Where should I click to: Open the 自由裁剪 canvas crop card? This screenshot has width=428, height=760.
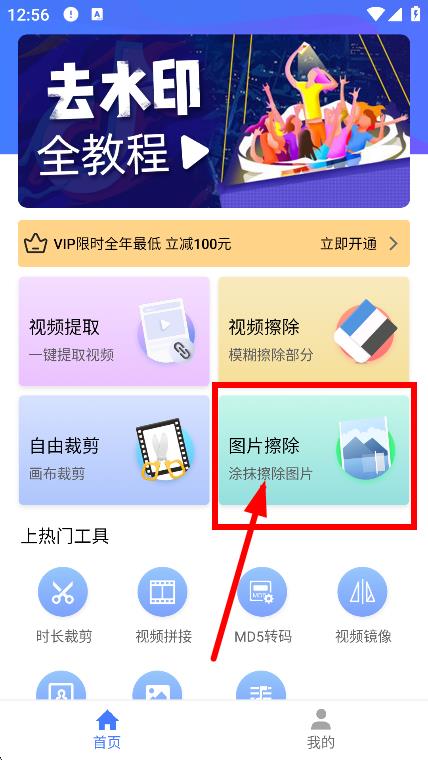pos(114,450)
